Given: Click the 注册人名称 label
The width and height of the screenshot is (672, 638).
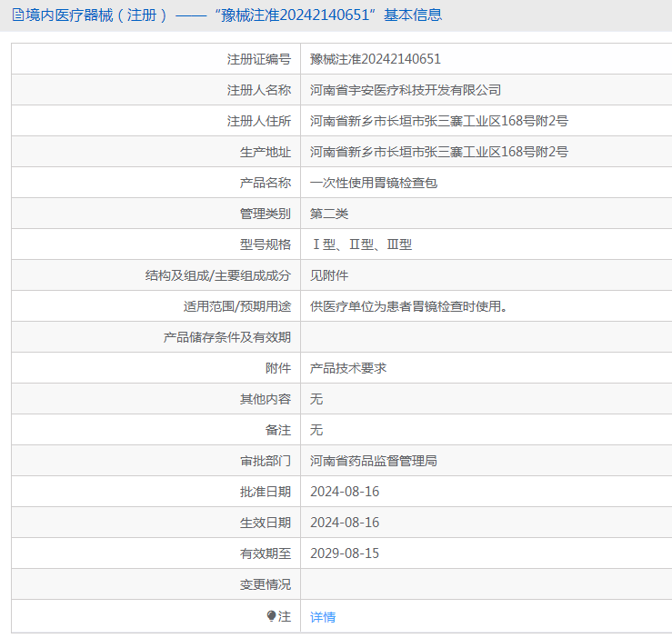Looking at the screenshot, I should click(259, 90).
